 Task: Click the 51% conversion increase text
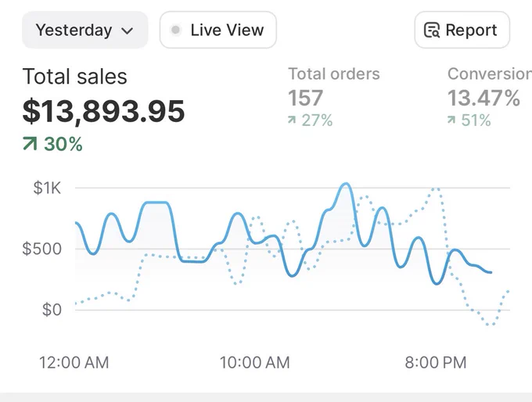tap(476, 120)
